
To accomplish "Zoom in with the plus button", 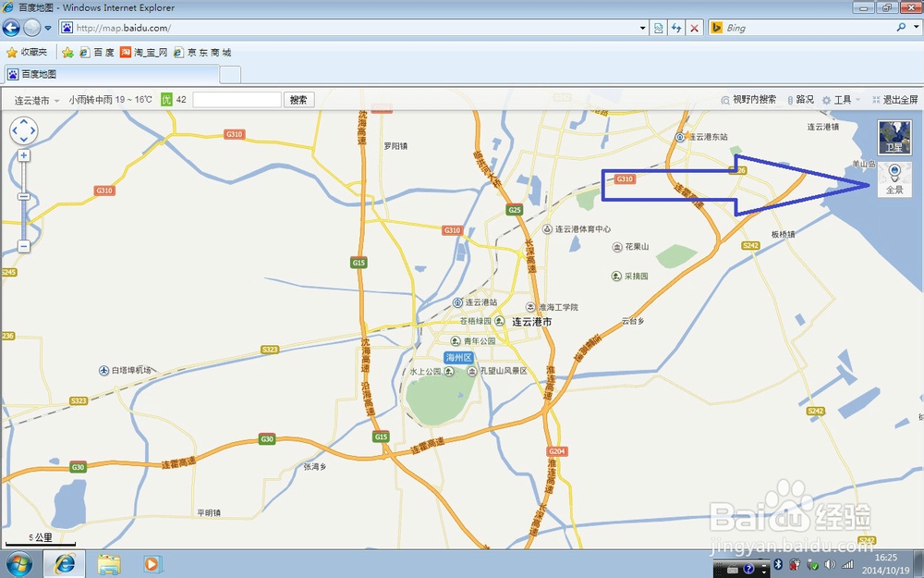I will tap(24, 155).
